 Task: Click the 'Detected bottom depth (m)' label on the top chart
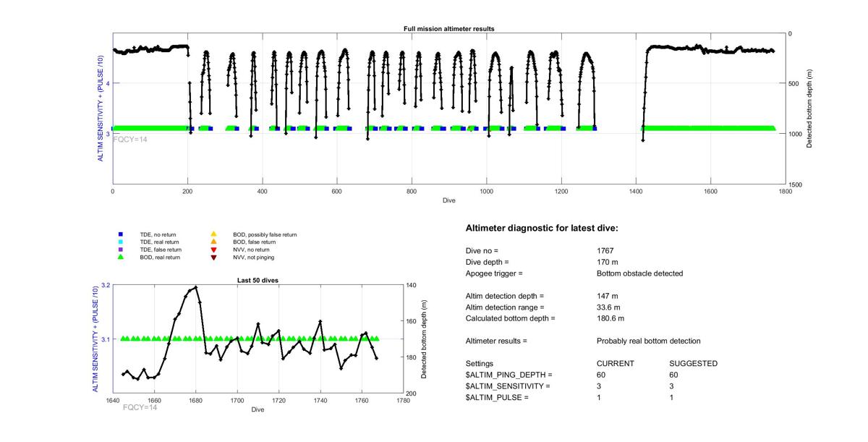tap(810, 109)
